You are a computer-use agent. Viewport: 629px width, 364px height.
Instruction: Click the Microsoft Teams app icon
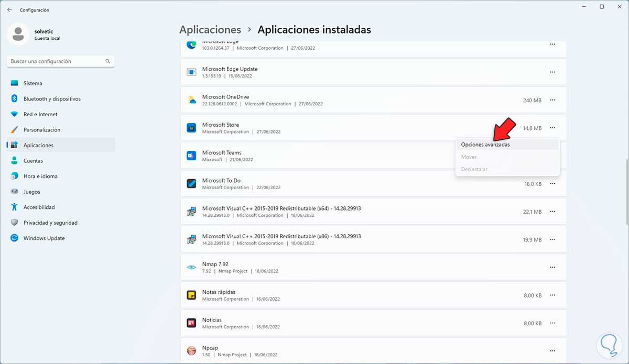(191, 156)
